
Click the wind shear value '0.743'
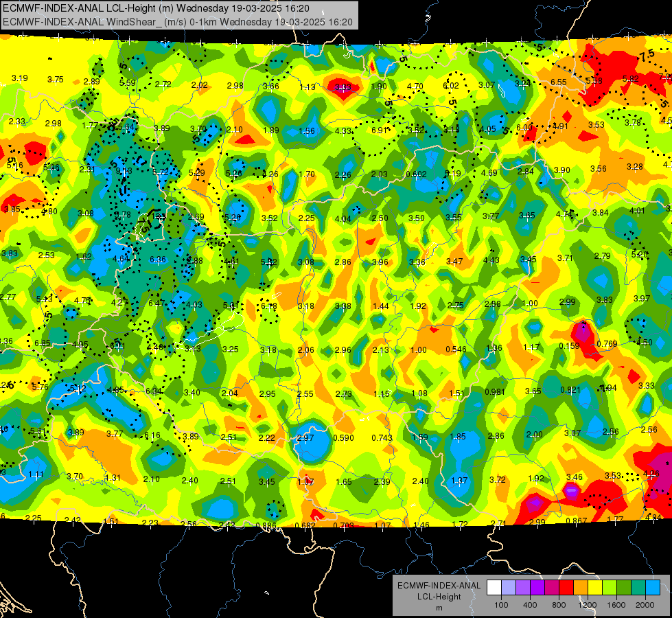click(x=382, y=437)
